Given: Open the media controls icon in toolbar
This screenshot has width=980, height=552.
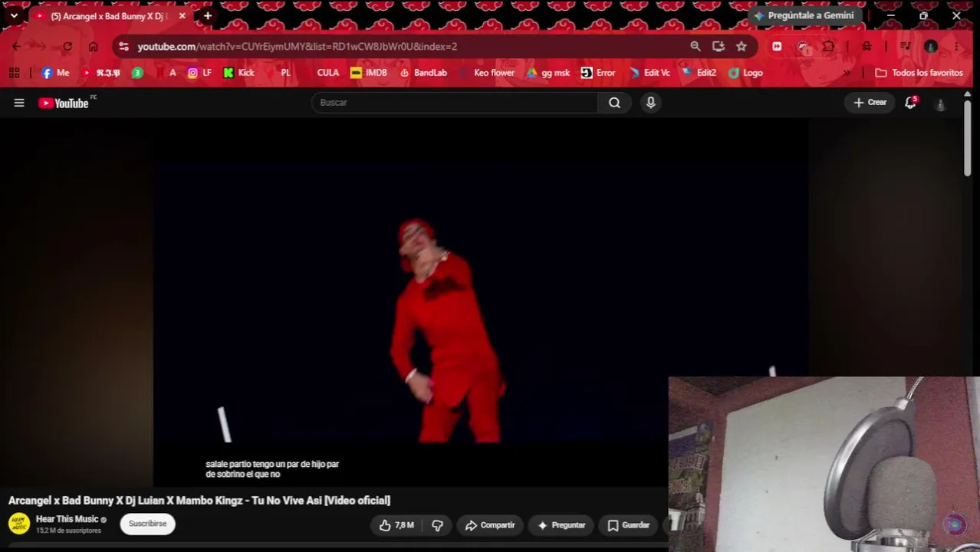Looking at the screenshot, I should 905,47.
